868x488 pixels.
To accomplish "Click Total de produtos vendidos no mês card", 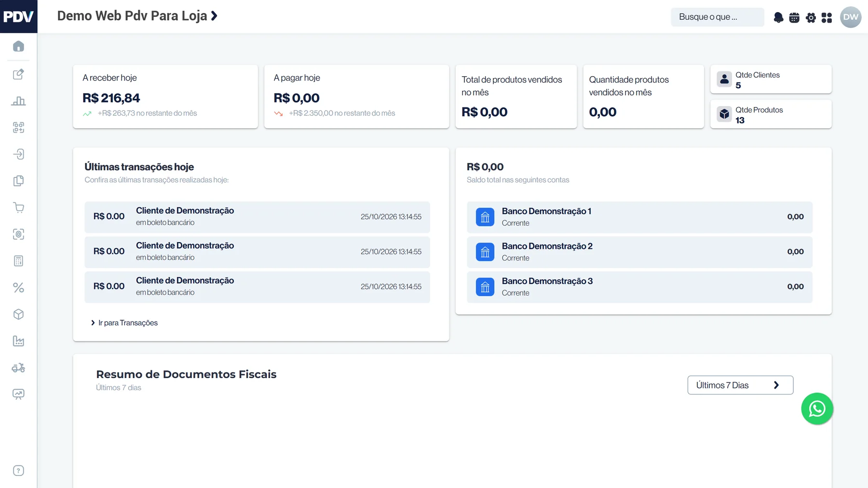I will pos(516,96).
